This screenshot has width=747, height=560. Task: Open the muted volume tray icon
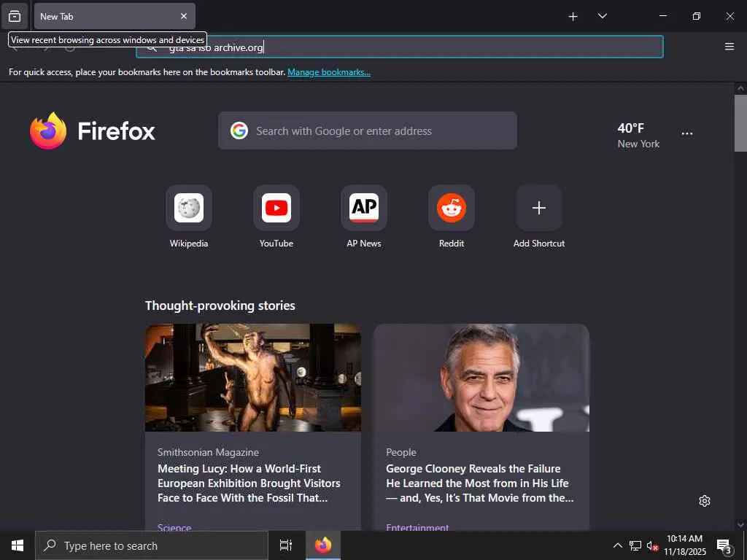click(652, 545)
